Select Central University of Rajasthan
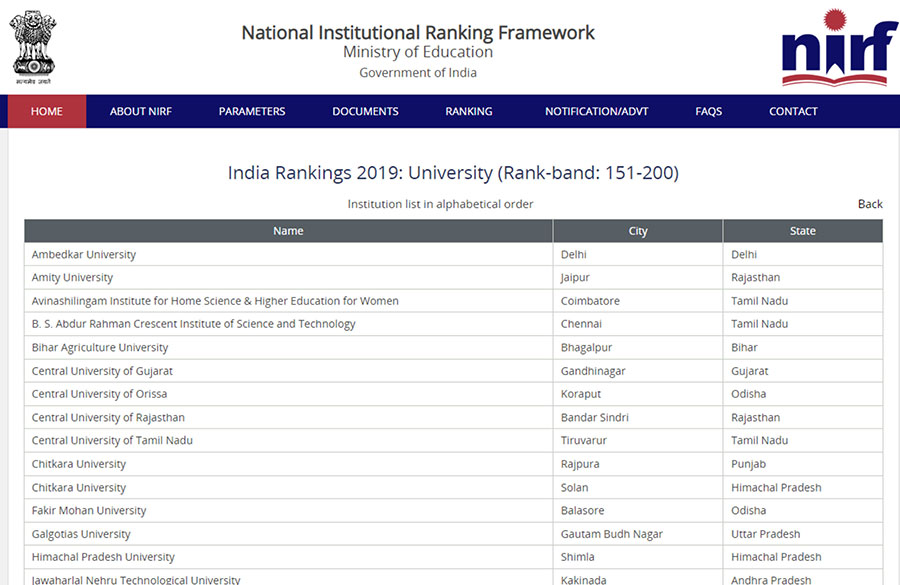900x585 pixels. click(108, 417)
